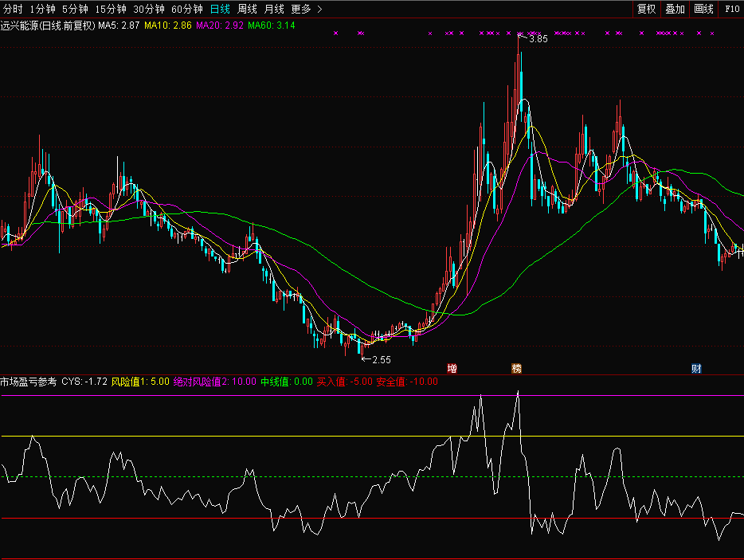
Task: Click the MA10: 2.86 indicator label
Action: (168, 25)
